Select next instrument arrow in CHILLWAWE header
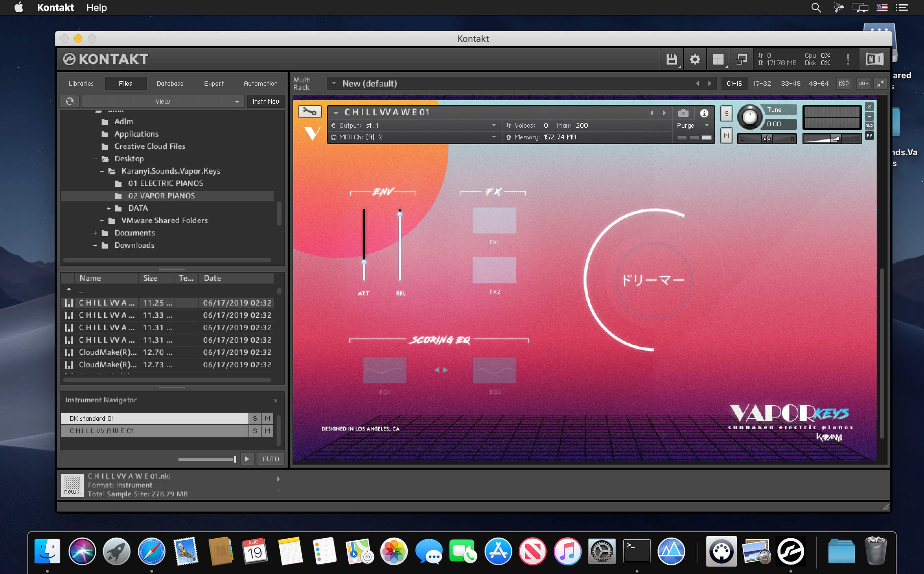 click(x=664, y=113)
